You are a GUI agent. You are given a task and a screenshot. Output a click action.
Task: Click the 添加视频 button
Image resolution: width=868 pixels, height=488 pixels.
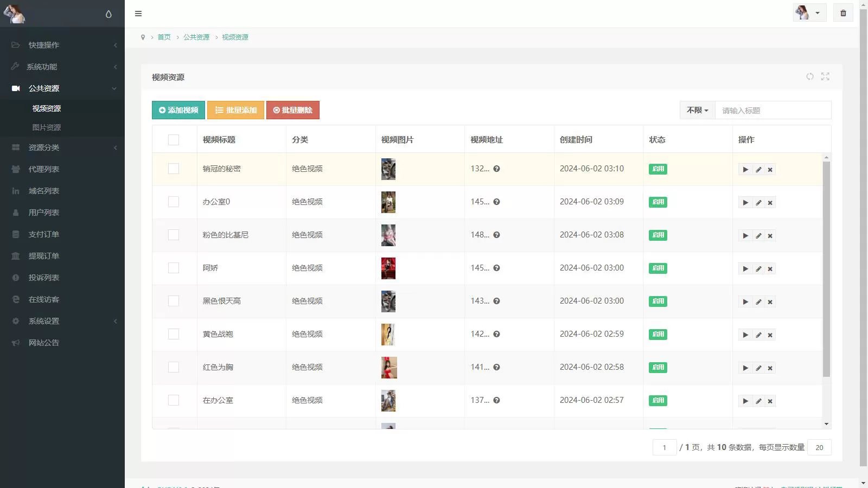[178, 110]
